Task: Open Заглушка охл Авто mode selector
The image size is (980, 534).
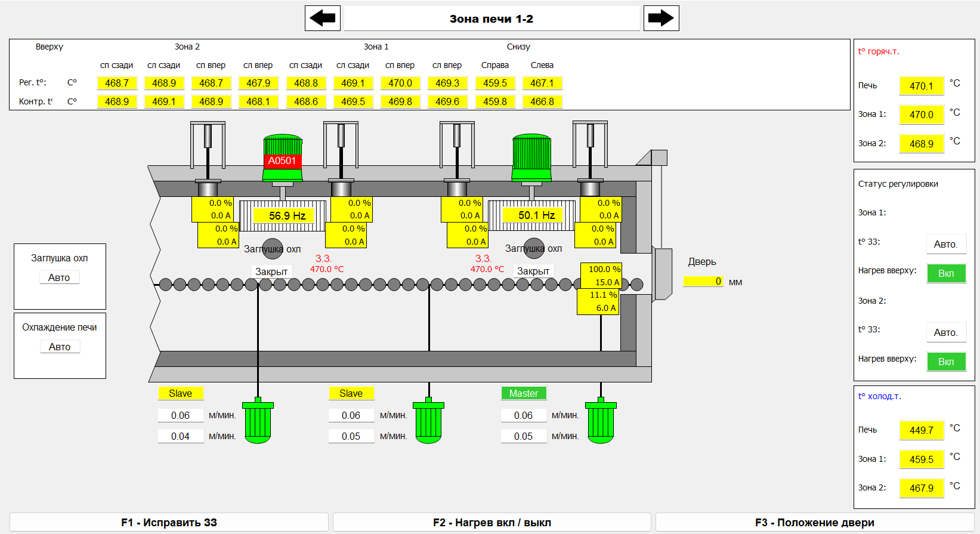Action: click(x=59, y=277)
